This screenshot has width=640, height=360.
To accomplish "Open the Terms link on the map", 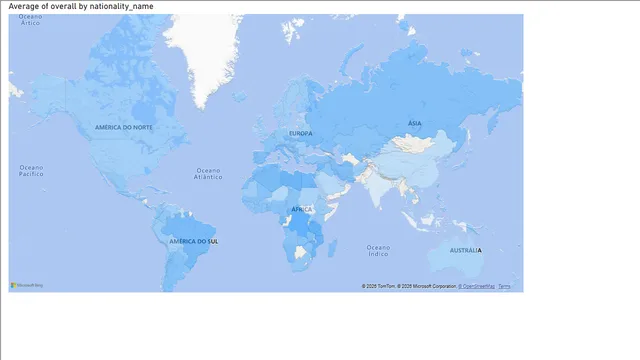I will click(504, 286).
